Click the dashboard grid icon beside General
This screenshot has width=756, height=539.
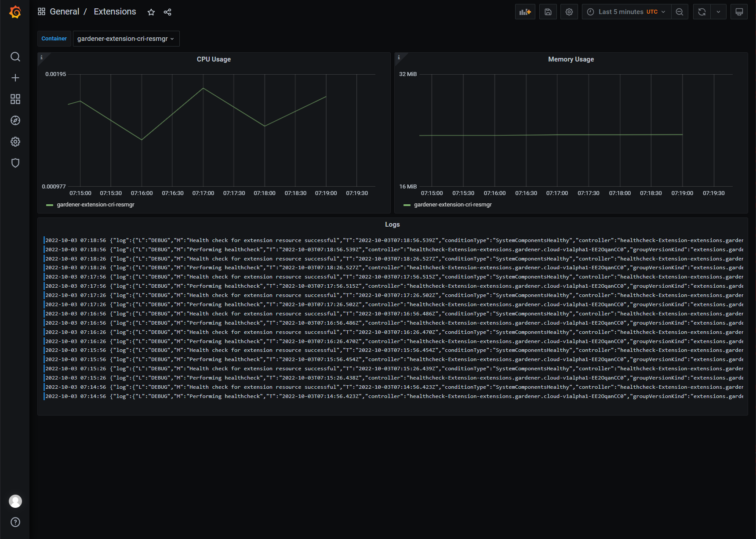click(x=42, y=11)
